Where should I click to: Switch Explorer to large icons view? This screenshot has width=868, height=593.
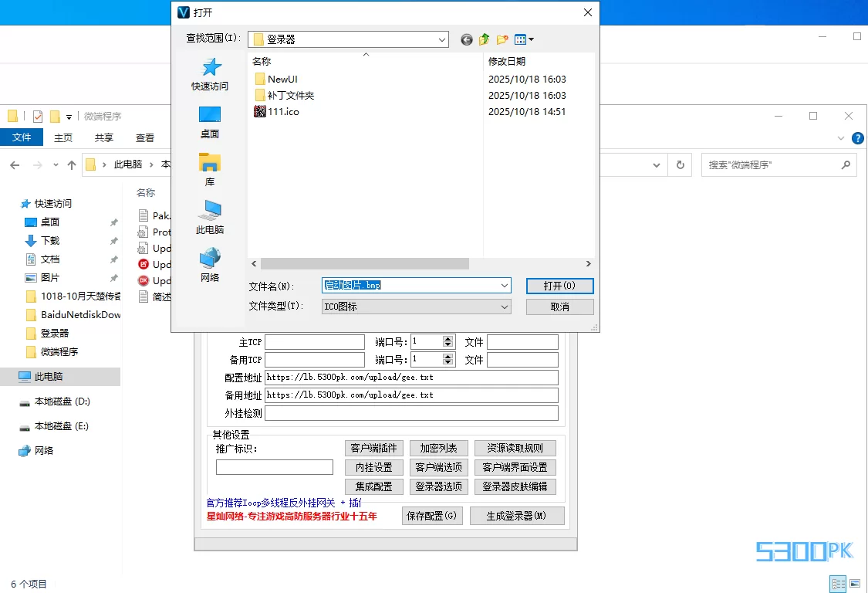click(855, 584)
